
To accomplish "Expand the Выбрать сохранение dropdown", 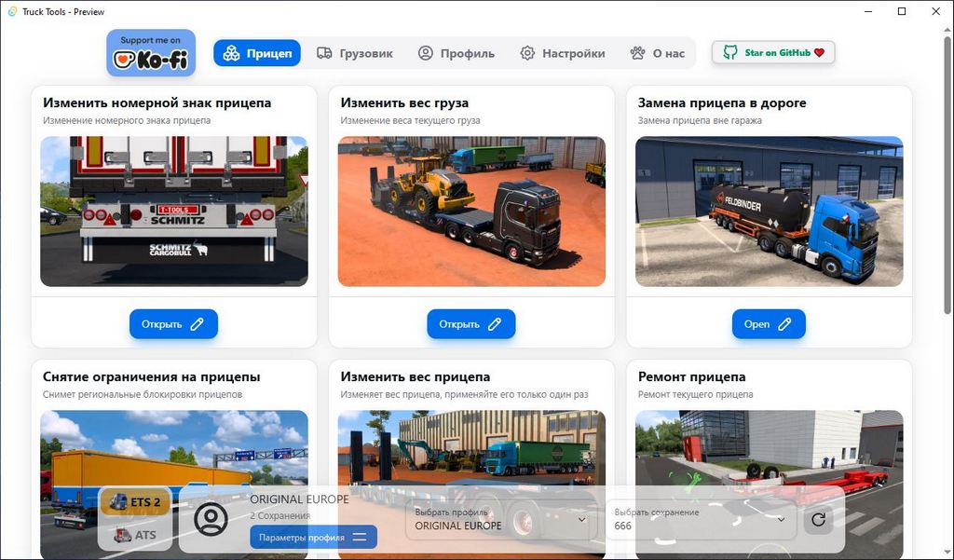I will [700, 519].
